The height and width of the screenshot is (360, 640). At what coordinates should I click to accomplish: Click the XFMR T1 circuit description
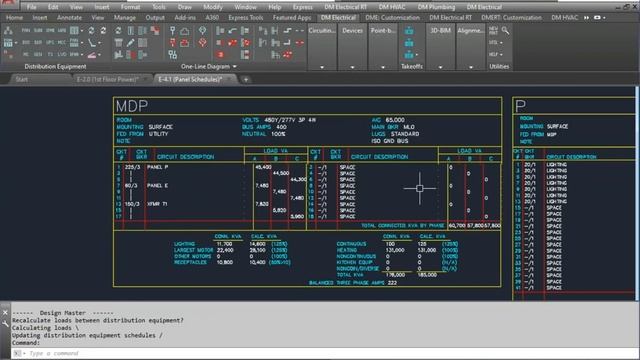(x=157, y=204)
